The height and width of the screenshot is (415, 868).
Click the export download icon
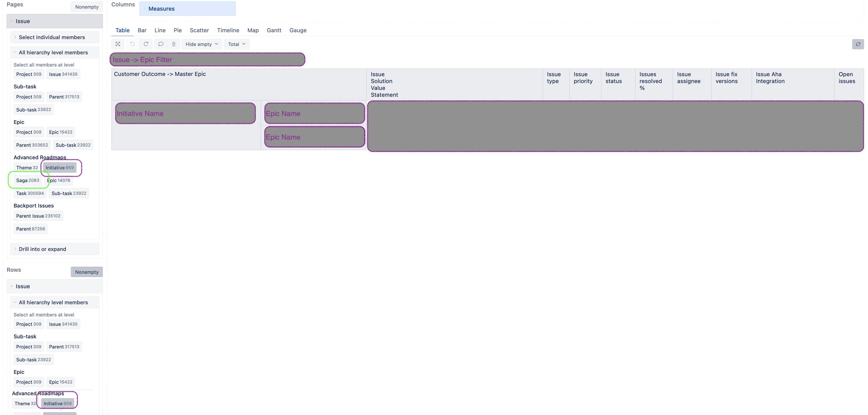click(x=174, y=44)
